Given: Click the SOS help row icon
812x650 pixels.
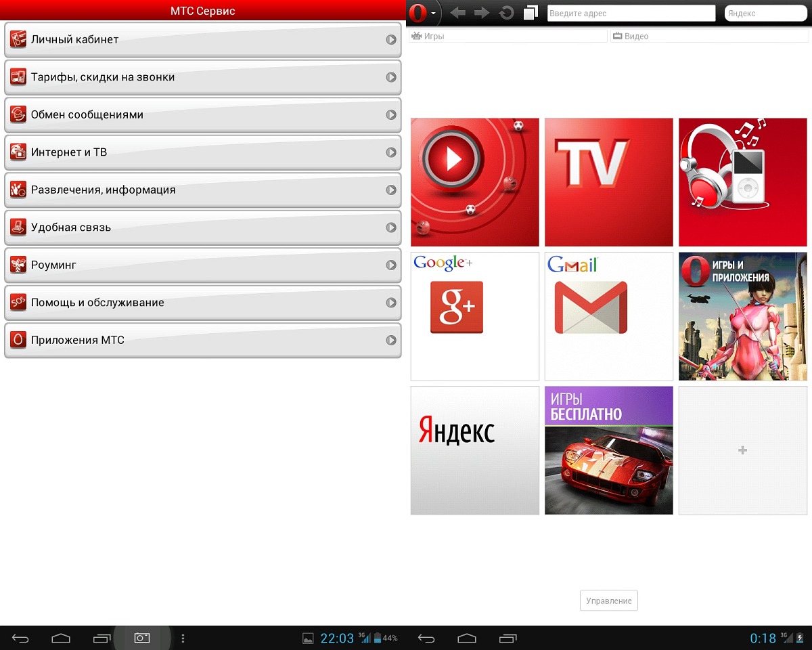Looking at the screenshot, I should (18, 303).
